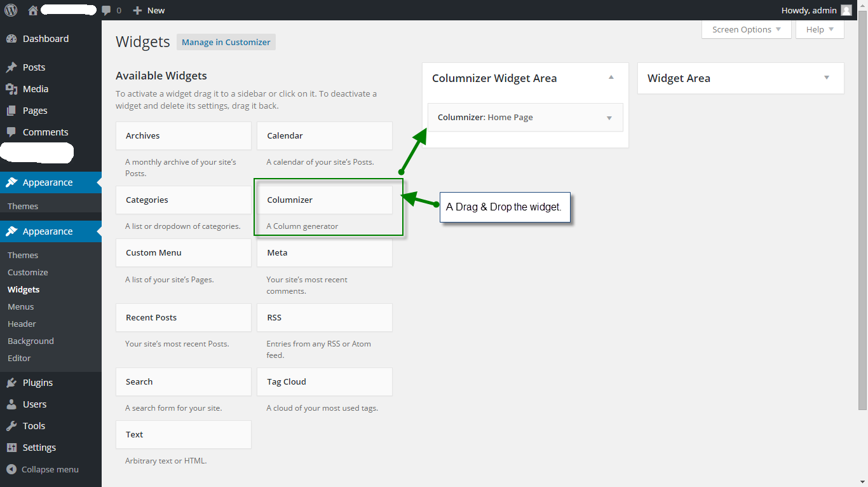Open the Menus submenu item
Viewport: 868px width, 487px height.
21,306
